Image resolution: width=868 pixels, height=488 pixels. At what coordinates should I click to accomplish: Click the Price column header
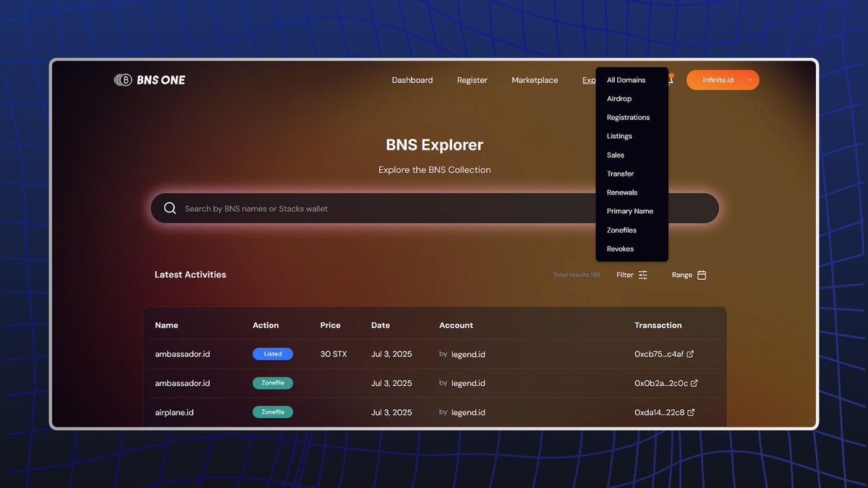[x=331, y=325]
